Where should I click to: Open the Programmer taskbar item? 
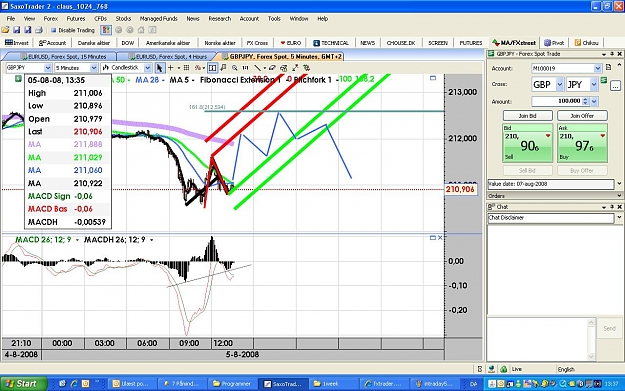[232, 384]
